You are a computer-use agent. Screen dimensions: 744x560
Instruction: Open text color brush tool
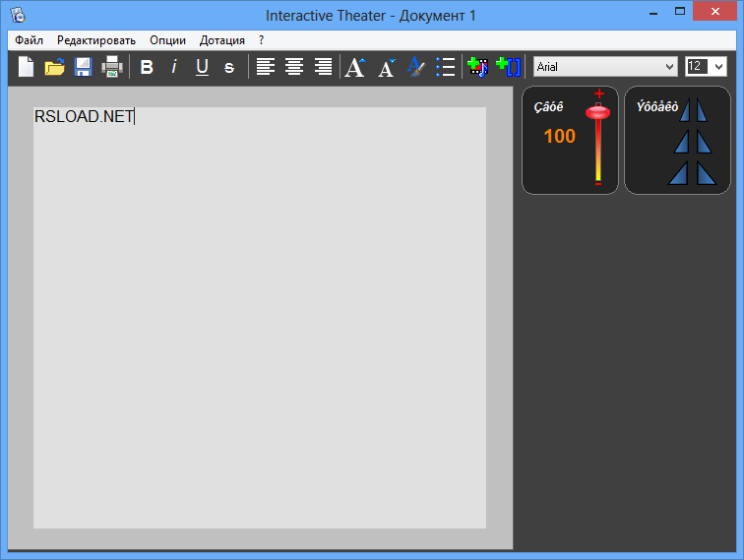pos(415,67)
